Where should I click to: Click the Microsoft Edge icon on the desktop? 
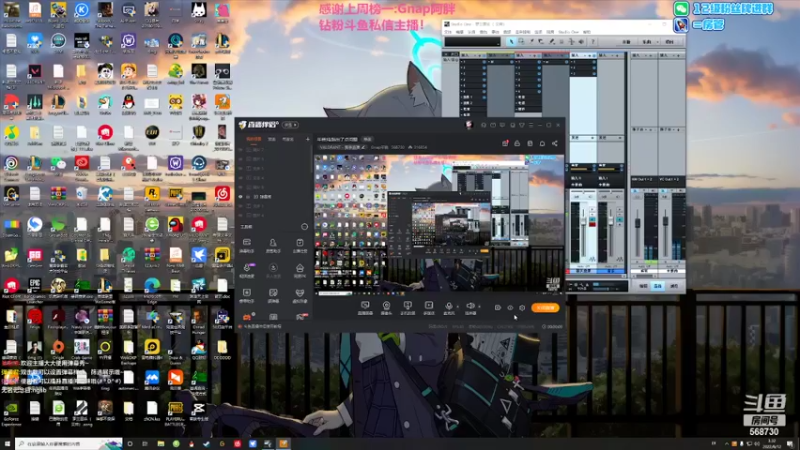152,288
